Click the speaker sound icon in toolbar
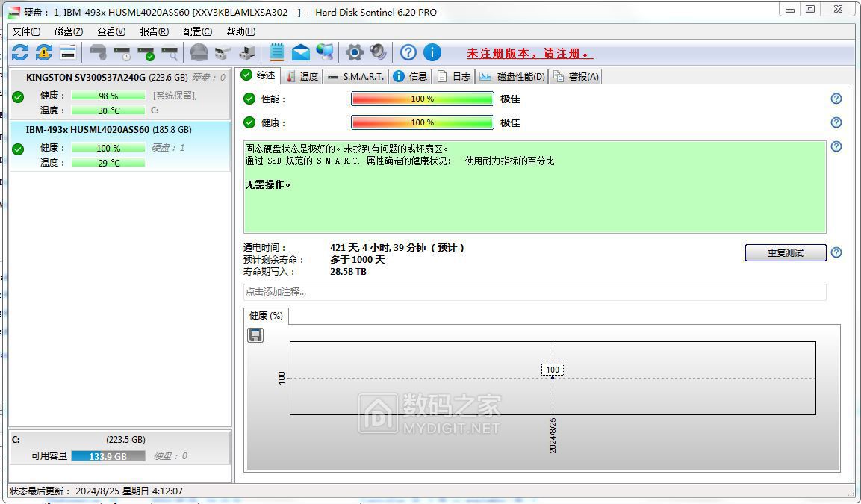This screenshot has height=504, width=861. (x=379, y=52)
